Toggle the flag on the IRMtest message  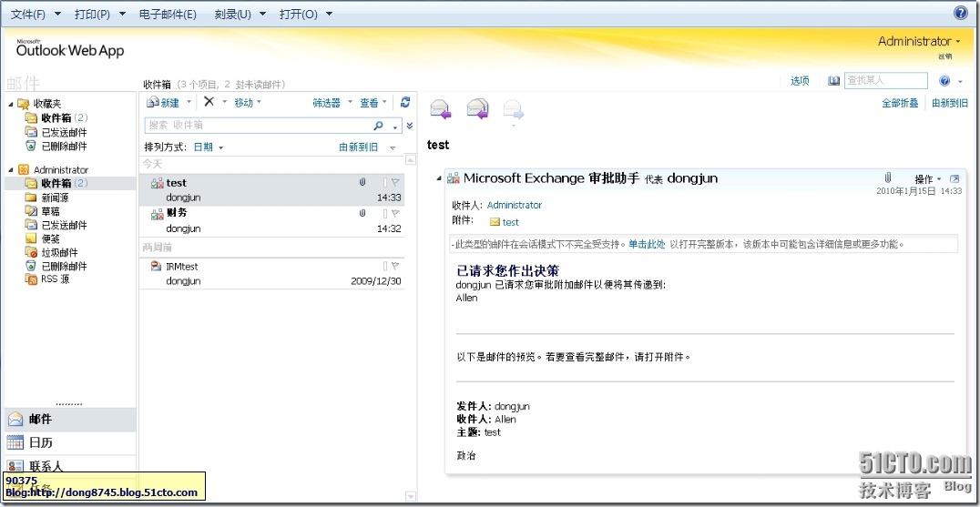(395, 266)
